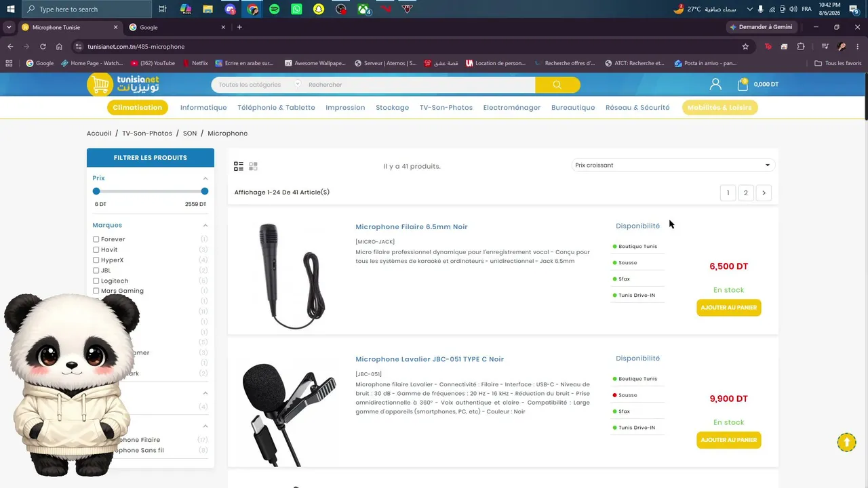Click the Windows taskbar search box
Image resolution: width=868 pixels, height=488 pixels.
[87, 9]
